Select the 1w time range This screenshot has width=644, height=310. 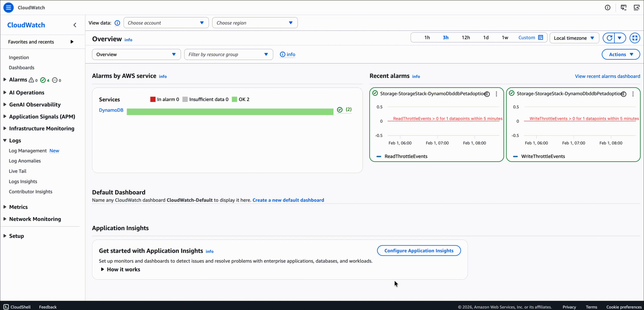(505, 38)
